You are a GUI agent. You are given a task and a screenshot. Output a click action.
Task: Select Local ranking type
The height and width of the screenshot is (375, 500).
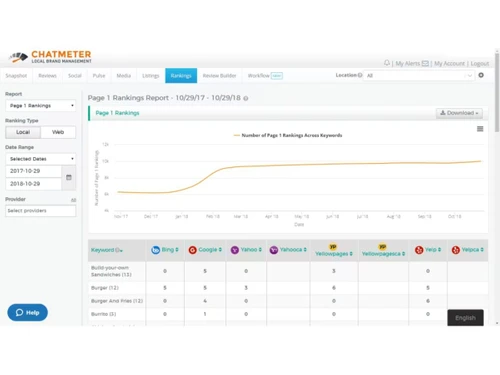click(x=23, y=132)
